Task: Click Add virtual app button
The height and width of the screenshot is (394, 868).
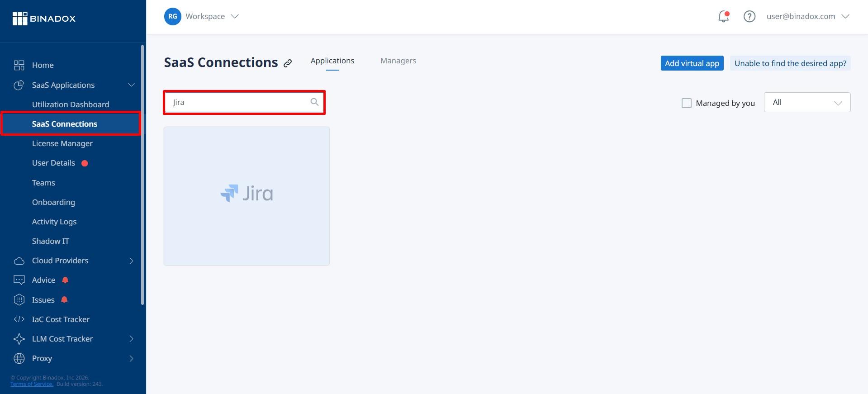Action: [x=692, y=63]
